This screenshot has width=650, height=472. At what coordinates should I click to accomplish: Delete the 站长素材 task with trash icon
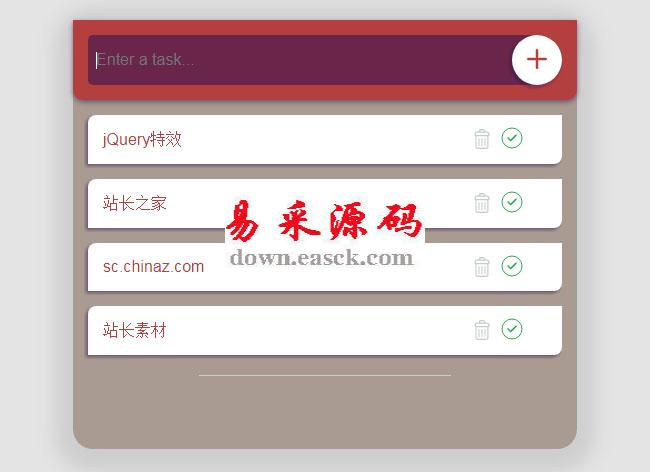(482, 330)
